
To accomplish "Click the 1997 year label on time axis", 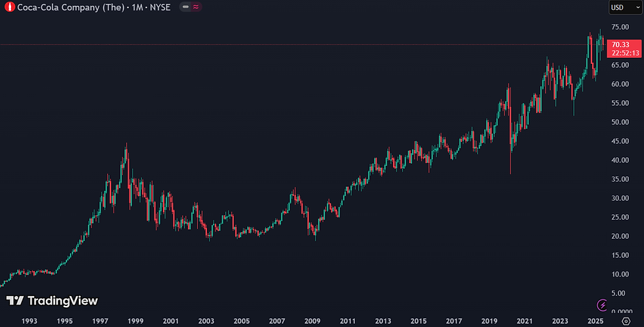I will click(x=100, y=321).
